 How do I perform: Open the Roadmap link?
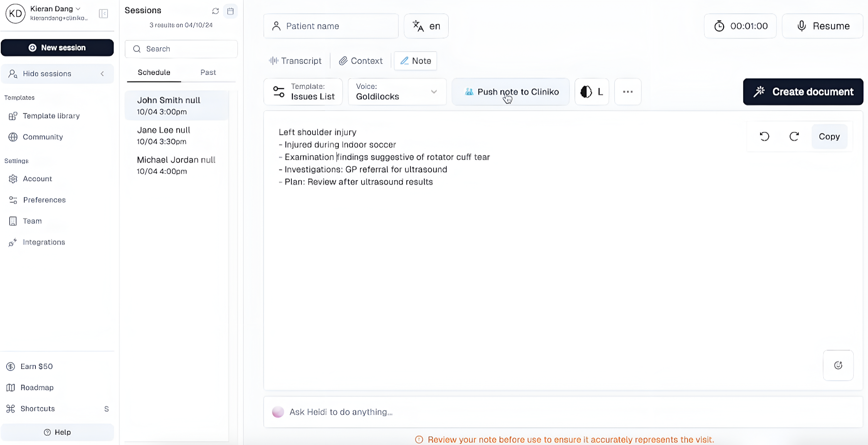37,388
